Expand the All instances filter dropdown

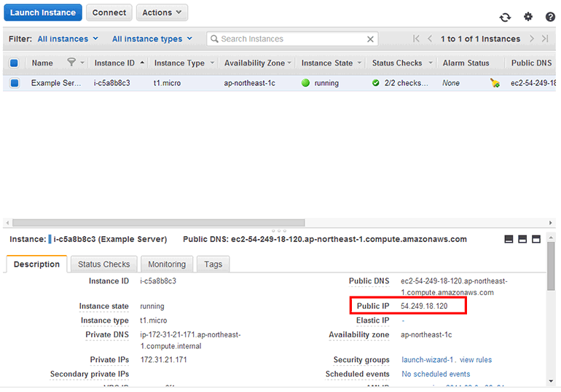point(68,39)
